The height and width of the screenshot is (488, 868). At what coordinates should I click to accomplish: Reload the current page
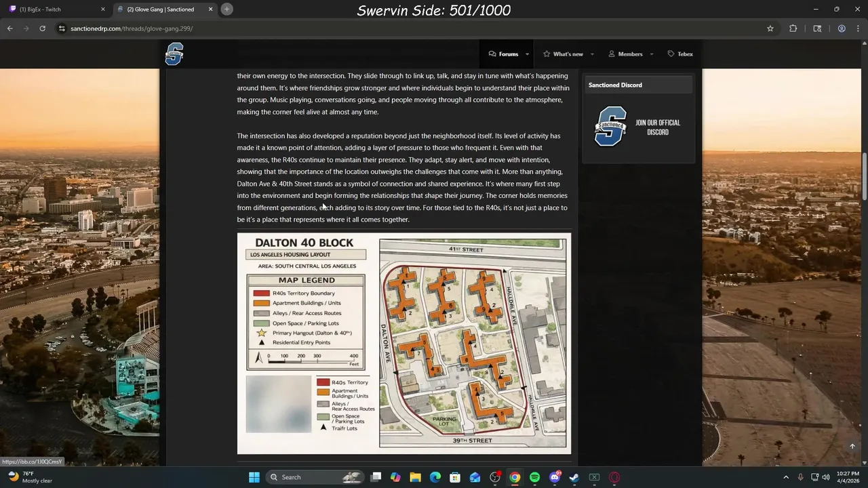click(42, 28)
